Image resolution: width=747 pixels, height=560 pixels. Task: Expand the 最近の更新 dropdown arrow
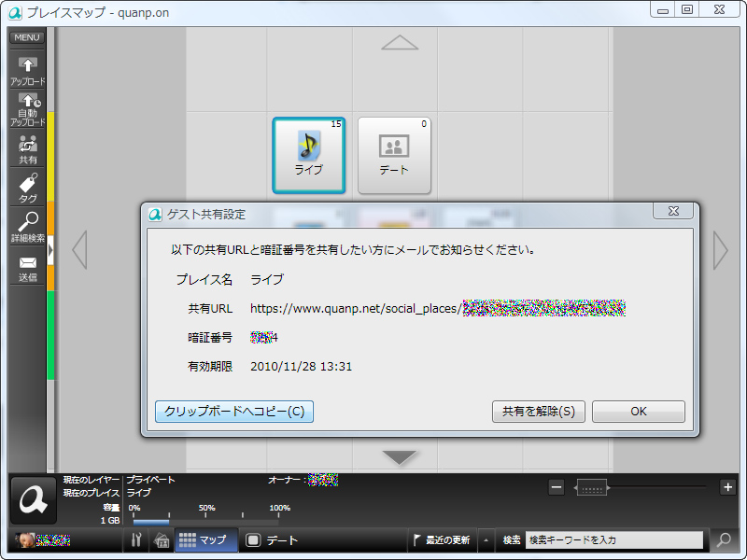[x=485, y=539]
